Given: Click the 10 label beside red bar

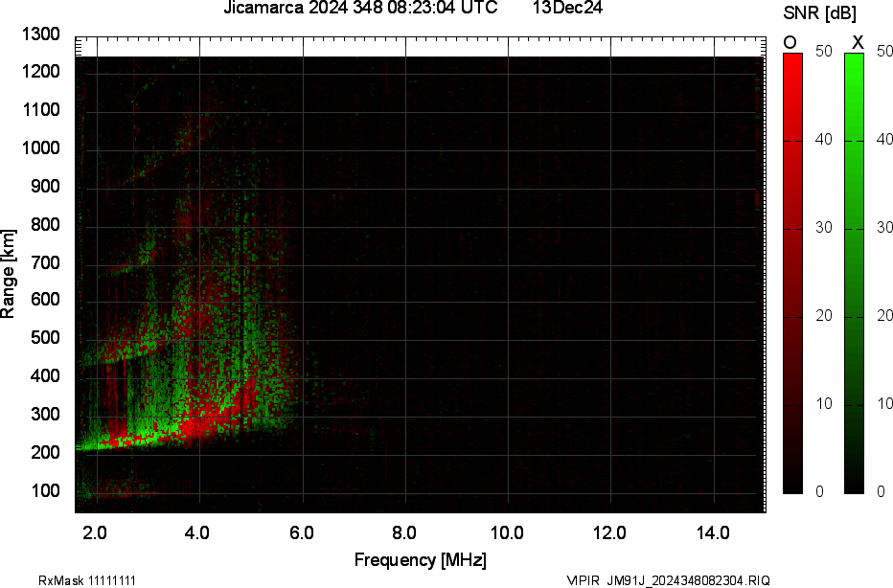Looking at the screenshot, I should click(x=824, y=404).
